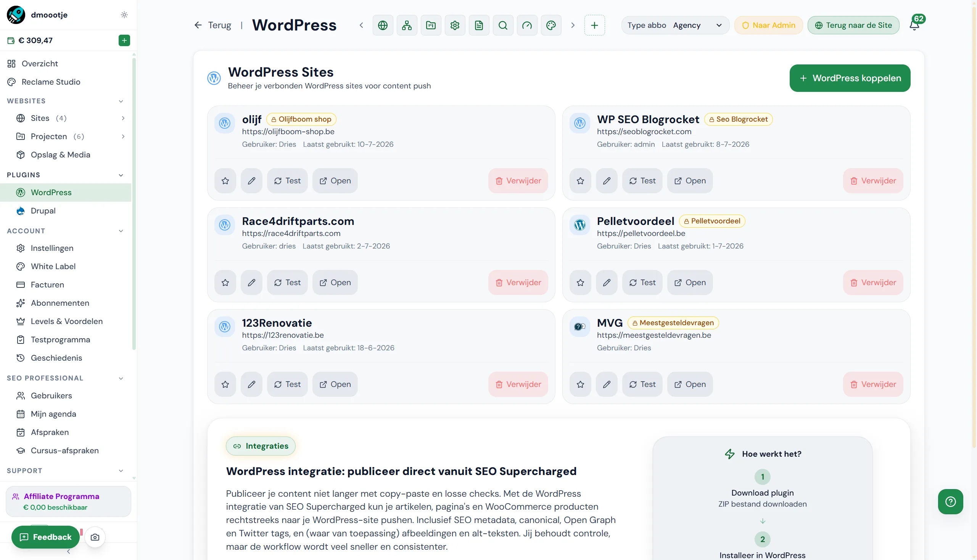
Task: Collapse the sidebar with bottom chevron
Action: coord(69,552)
